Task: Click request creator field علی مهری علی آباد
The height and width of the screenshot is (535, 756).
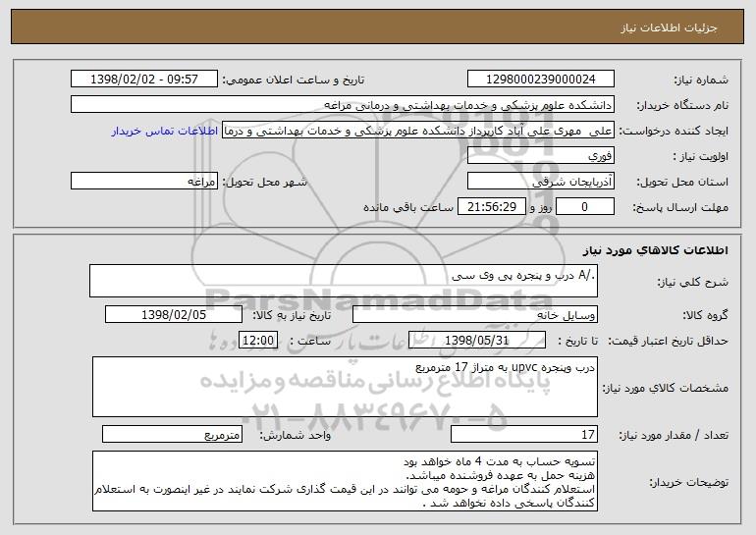Action: (418, 131)
